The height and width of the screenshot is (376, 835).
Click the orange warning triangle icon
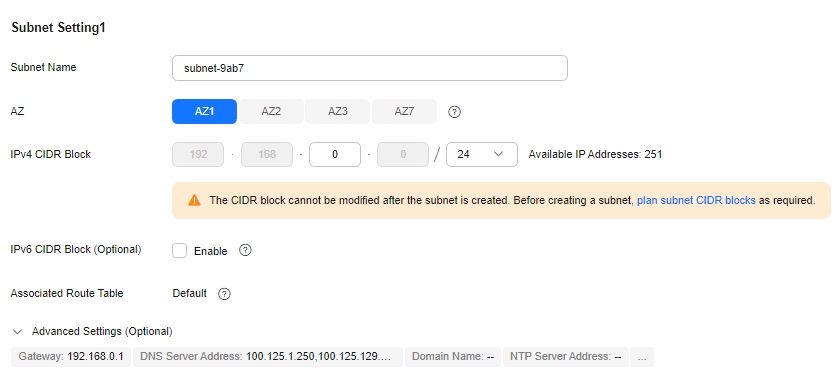(194, 201)
